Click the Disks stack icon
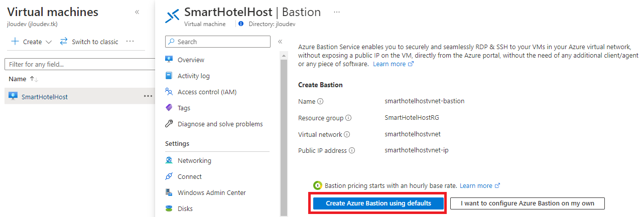644x217 pixels. point(169,208)
